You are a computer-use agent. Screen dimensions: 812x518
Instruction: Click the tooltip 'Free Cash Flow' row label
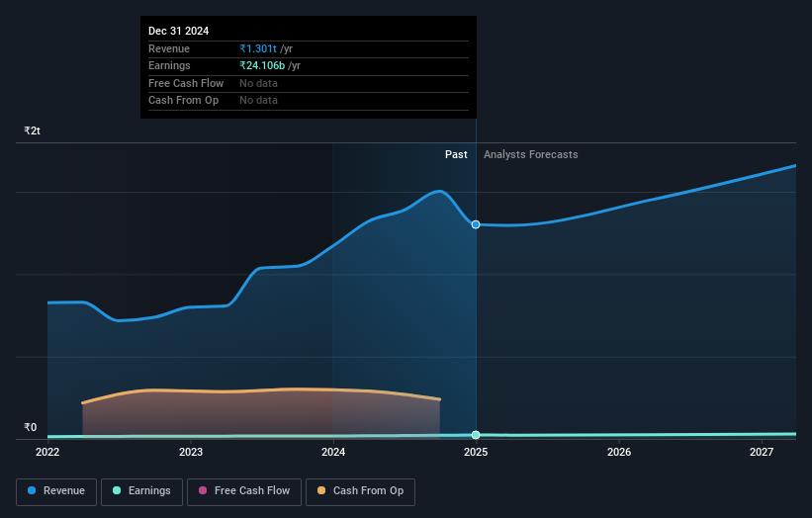(186, 83)
